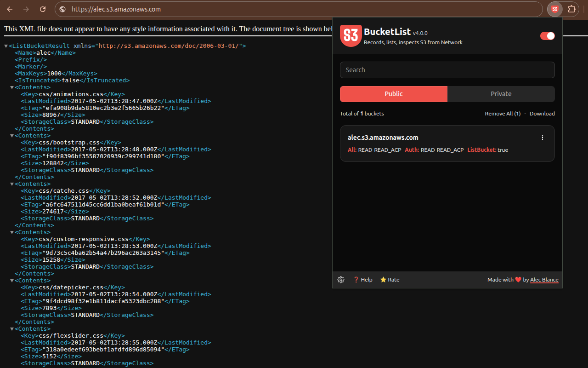Click the S3 BucketList extension icon in toolbar
The height and width of the screenshot is (368, 588).
(555, 9)
